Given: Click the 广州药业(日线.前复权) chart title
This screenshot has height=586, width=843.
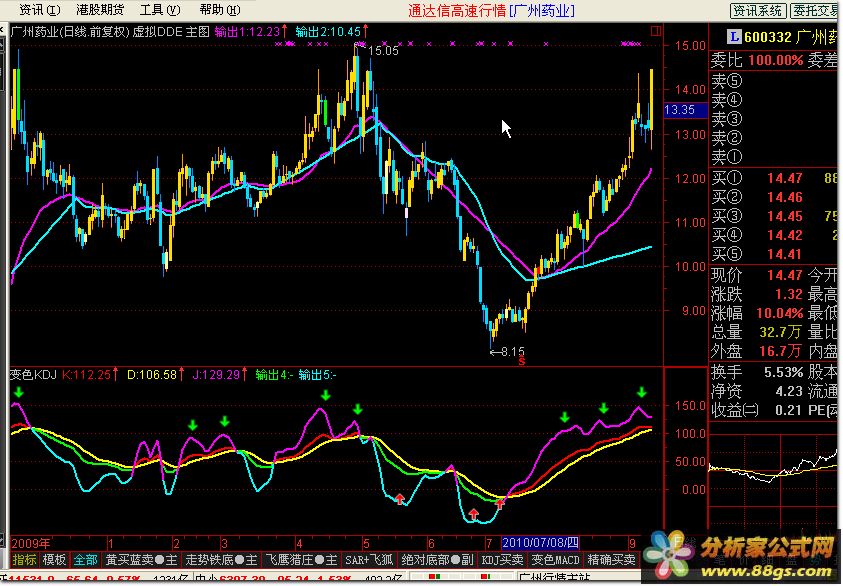Looking at the screenshot, I should pyautogui.click(x=70, y=32).
